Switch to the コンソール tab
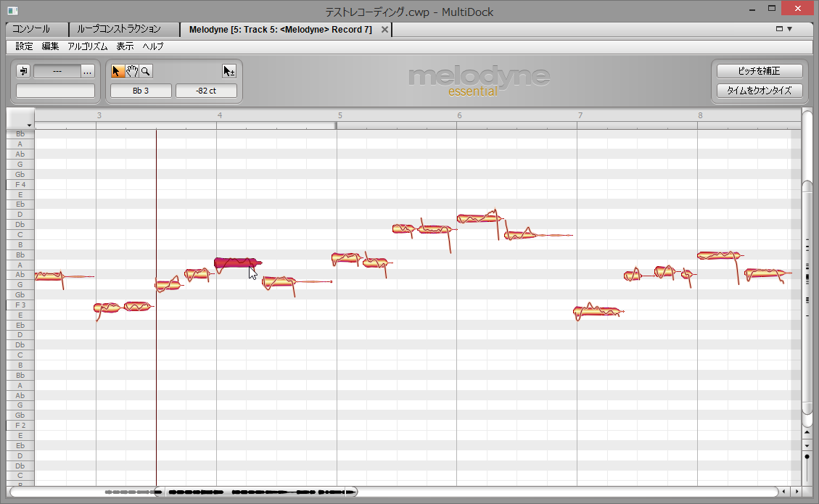This screenshot has height=504, width=819. click(x=31, y=30)
